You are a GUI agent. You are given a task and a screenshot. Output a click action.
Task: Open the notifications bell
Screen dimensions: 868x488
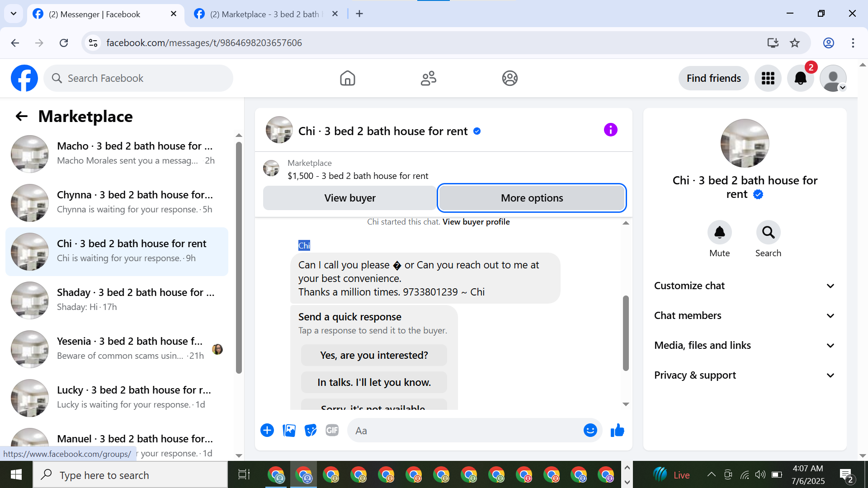[x=800, y=78]
